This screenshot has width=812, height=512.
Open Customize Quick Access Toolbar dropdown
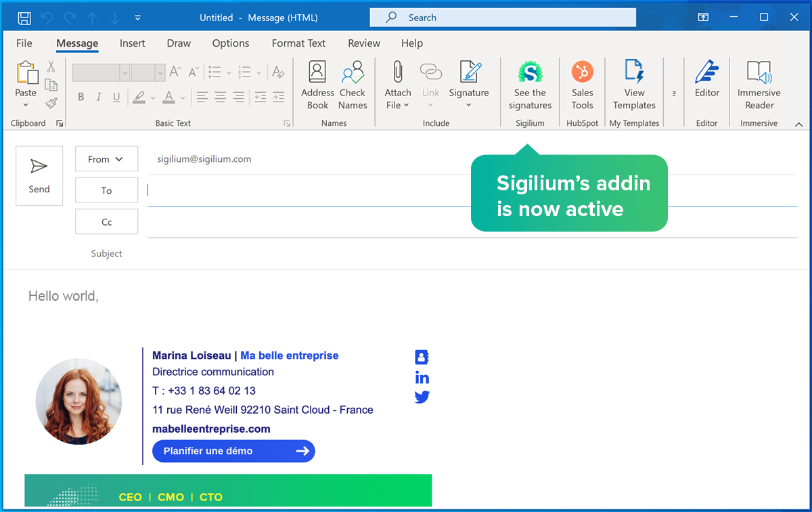coord(138,18)
